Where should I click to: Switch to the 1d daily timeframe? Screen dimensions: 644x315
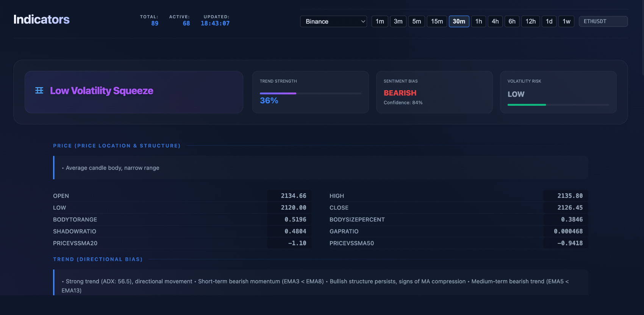[549, 22]
